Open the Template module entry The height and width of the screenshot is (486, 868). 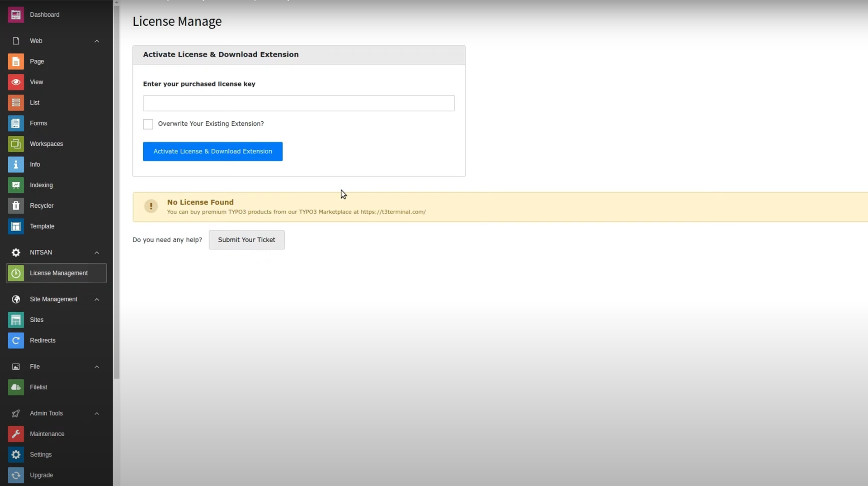tap(42, 226)
